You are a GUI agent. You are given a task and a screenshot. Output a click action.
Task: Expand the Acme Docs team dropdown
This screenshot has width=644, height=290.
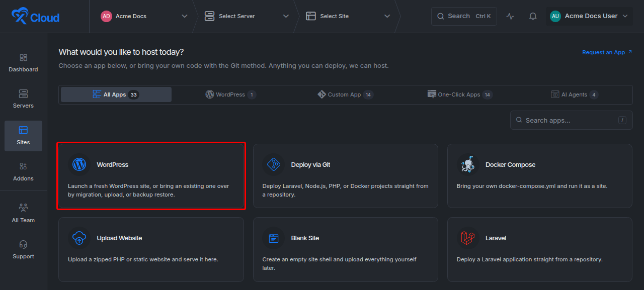click(144, 16)
